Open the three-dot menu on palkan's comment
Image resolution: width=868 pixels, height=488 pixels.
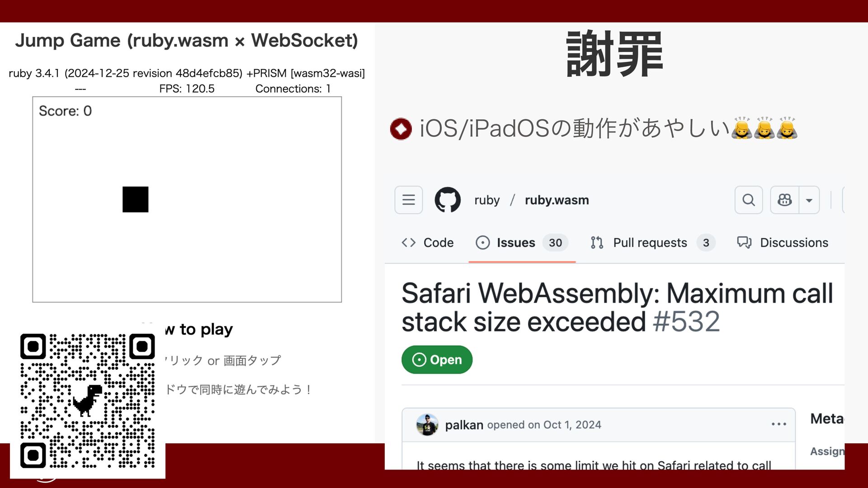(x=779, y=424)
